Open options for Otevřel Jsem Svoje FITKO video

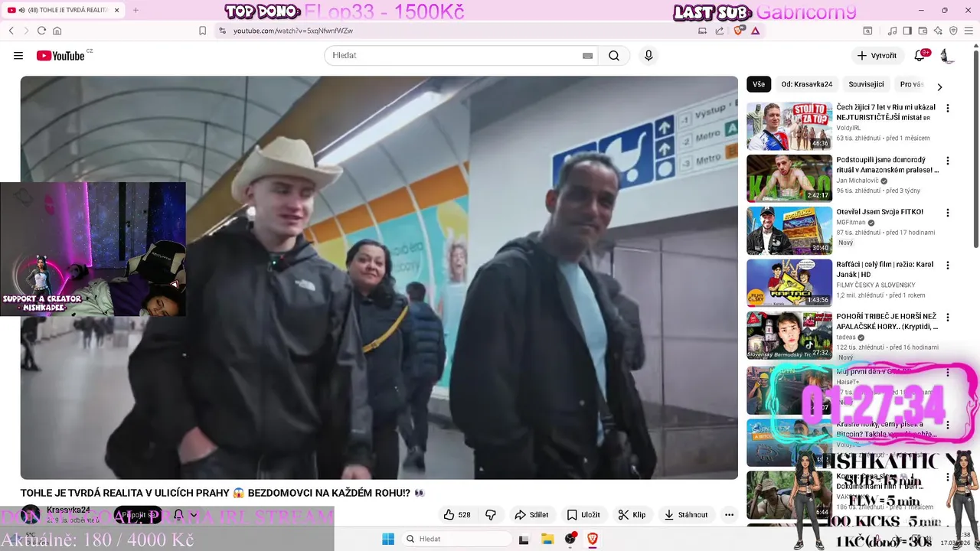pos(948,213)
